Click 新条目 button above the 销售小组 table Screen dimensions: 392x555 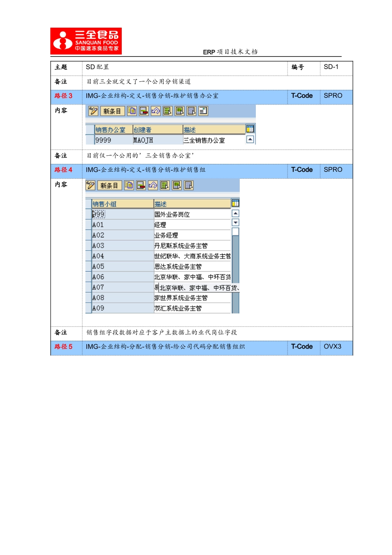click(109, 185)
